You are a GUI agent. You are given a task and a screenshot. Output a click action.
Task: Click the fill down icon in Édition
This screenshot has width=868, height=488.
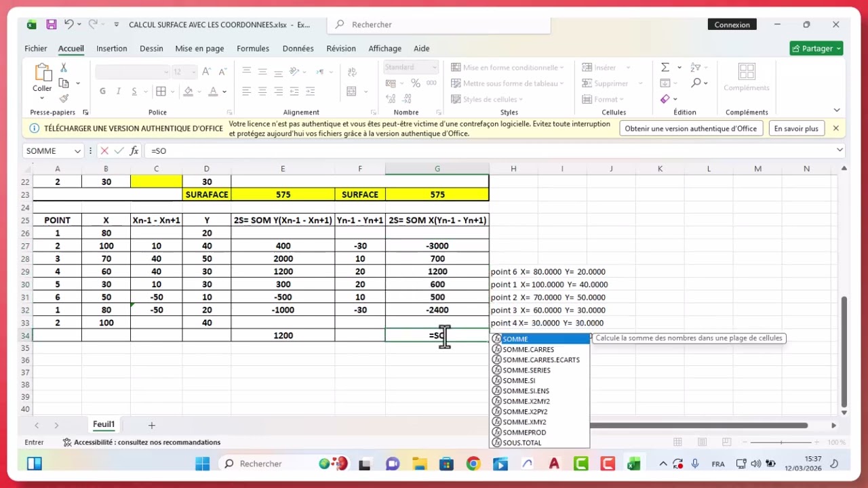coord(665,83)
